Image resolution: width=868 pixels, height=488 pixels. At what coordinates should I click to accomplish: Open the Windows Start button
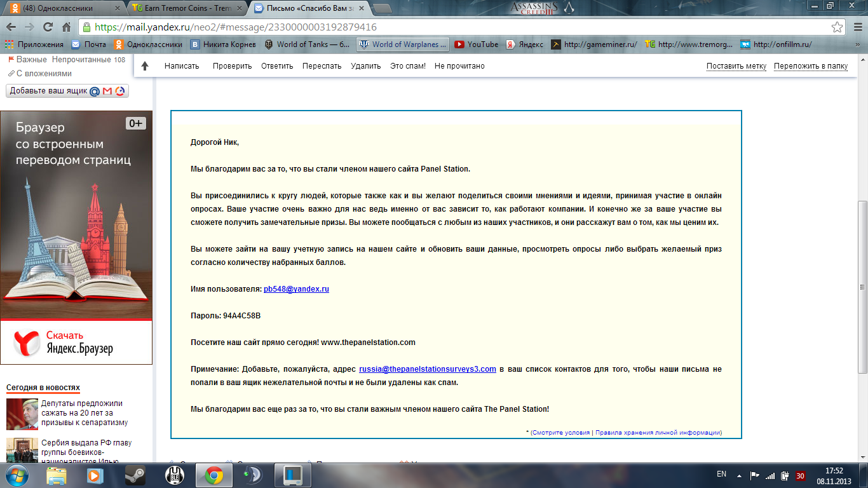click(x=17, y=475)
